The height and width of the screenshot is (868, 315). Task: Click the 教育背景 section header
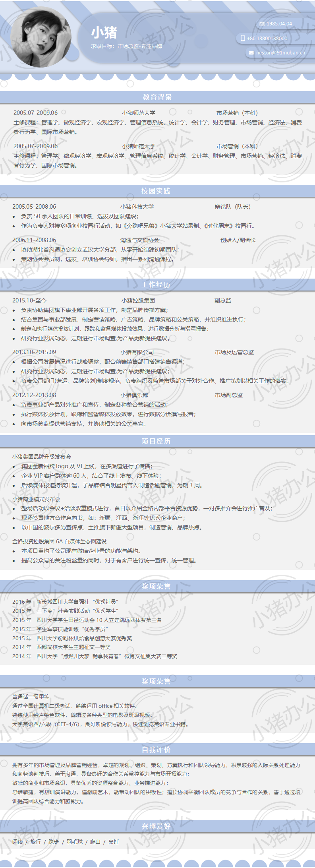pos(157,97)
